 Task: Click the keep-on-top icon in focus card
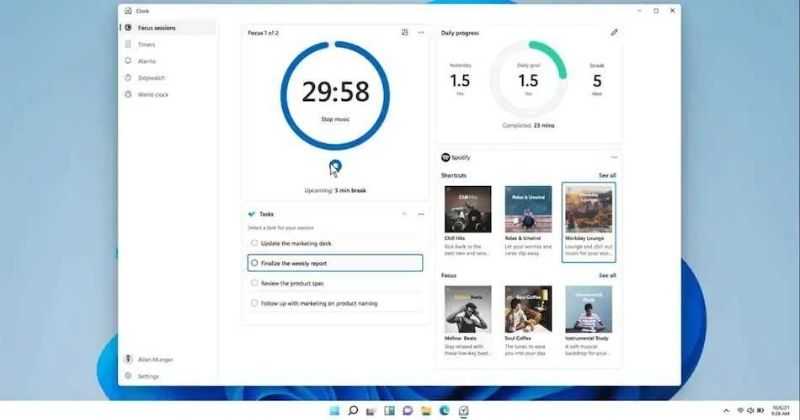[x=405, y=33]
